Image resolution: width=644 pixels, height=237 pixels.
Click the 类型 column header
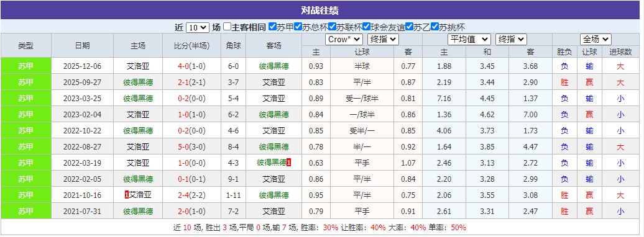click(x=26, y=45)
